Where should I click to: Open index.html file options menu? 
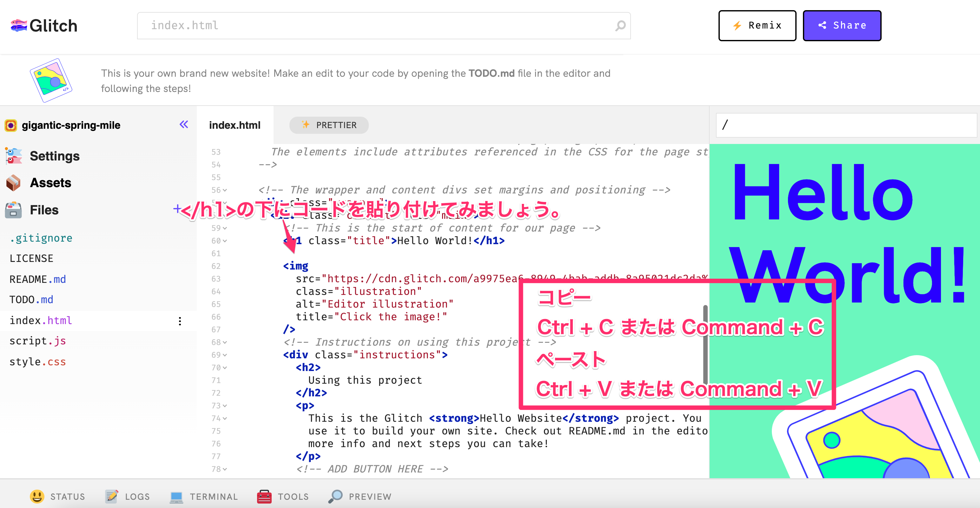(x=180, y=321)
